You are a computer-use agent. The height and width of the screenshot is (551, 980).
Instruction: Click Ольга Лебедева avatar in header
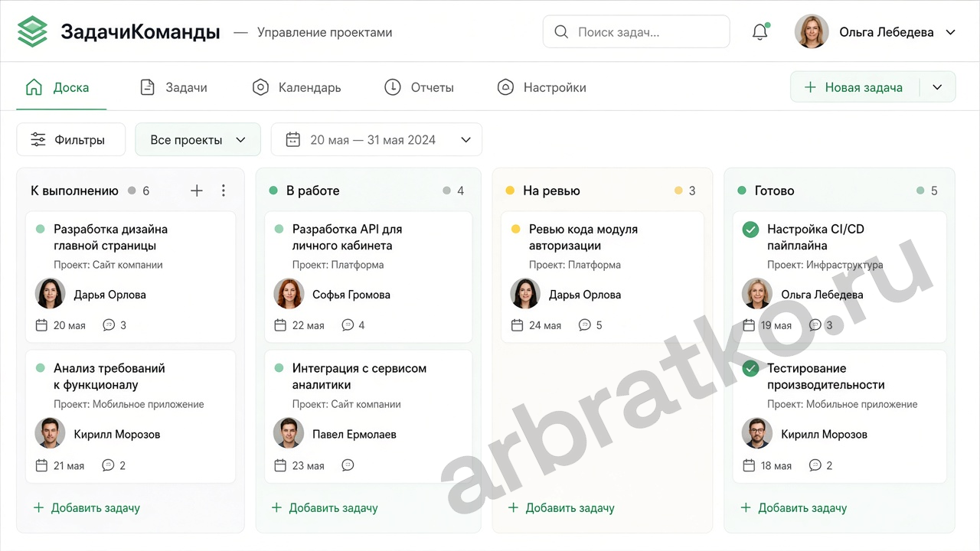812,32
